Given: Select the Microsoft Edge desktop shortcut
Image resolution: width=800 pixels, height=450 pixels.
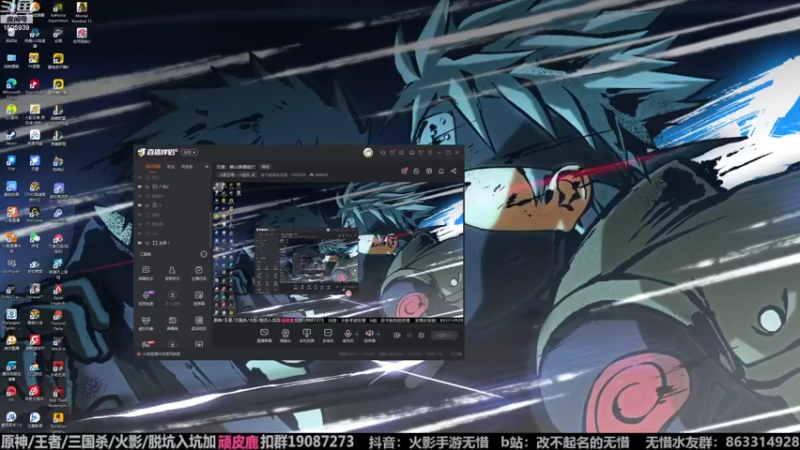Looking at the screenshot, I should coord(11,89).
